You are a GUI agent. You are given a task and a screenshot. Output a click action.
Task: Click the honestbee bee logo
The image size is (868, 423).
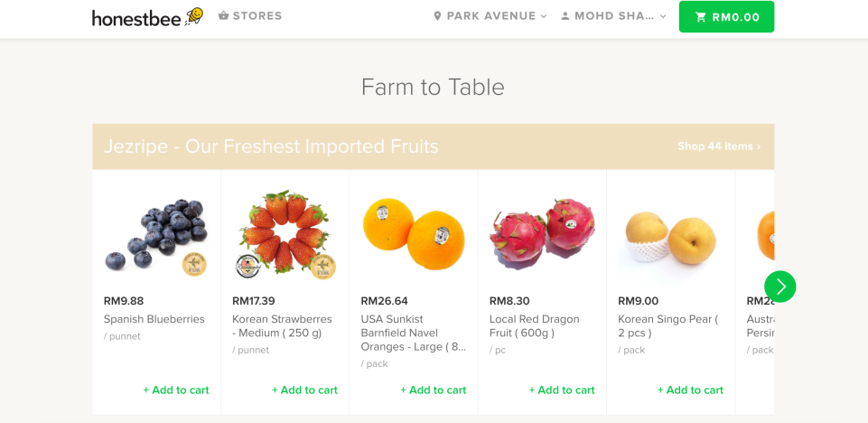pyautogui.click(x=194, y=16)
